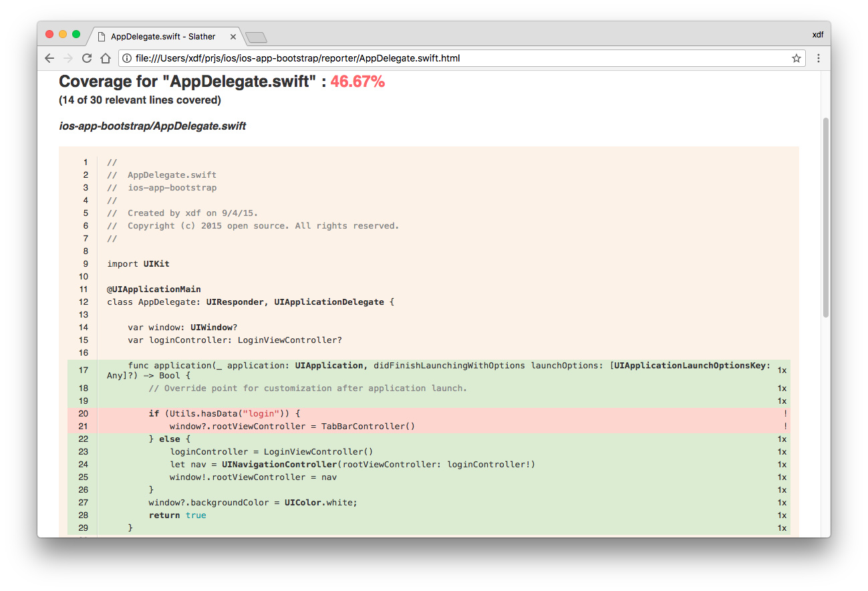Click the ios-app-bootstrap/AppDelegate.swift file path heading
The height and width of the screenshot is (591, 868).
click(152, 126)
